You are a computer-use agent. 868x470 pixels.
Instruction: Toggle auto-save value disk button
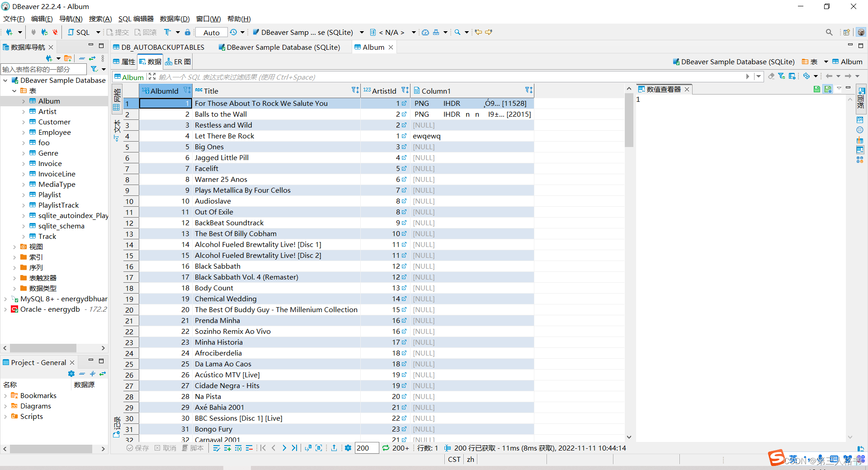tap(828, 89)
